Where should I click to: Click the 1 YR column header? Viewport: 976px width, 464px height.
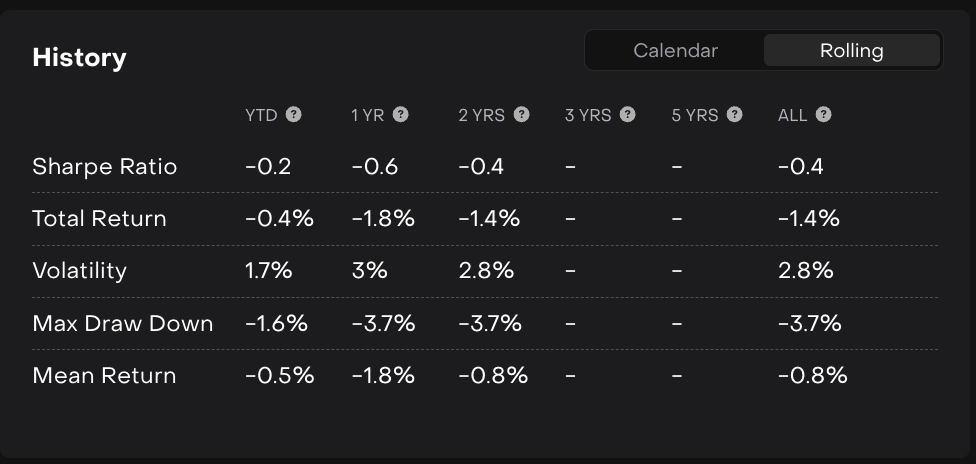coord(367,115)
